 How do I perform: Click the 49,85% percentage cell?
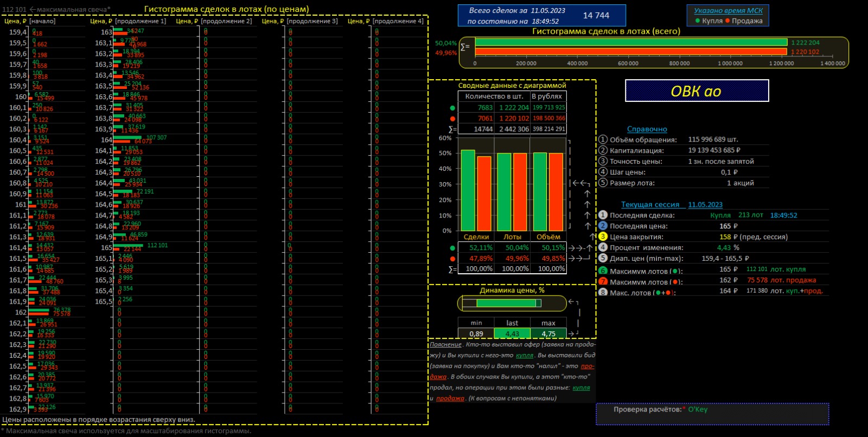coord(548,258)
